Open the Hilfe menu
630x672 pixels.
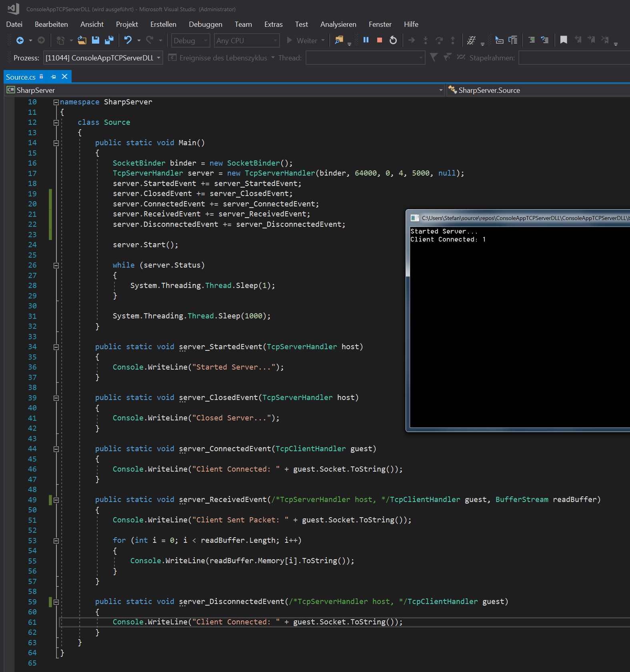click(411, 24)
